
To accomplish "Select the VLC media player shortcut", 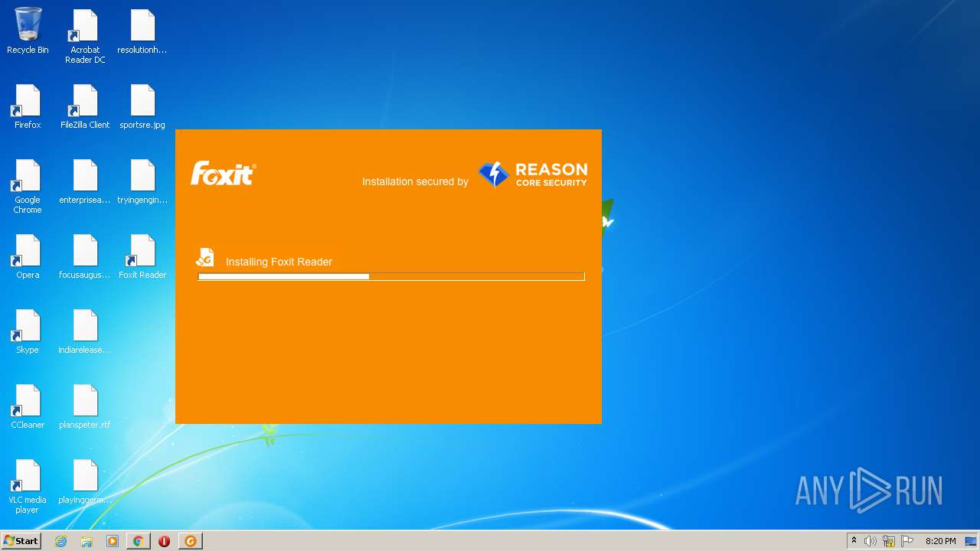I will (x=28, y=487).
